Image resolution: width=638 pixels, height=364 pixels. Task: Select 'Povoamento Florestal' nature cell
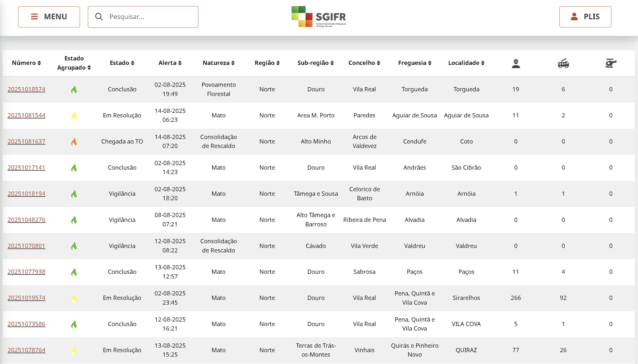tap(218, 89)
